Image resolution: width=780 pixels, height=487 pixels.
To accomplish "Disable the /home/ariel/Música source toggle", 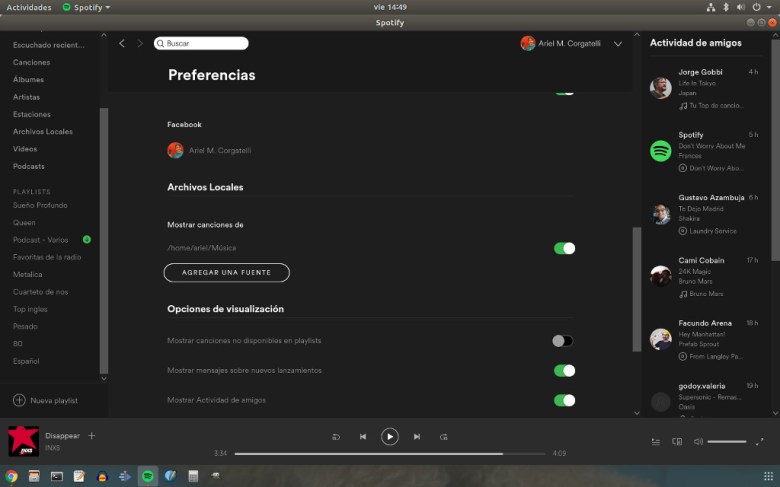I will pyautogui.click(x=564, y=248).
